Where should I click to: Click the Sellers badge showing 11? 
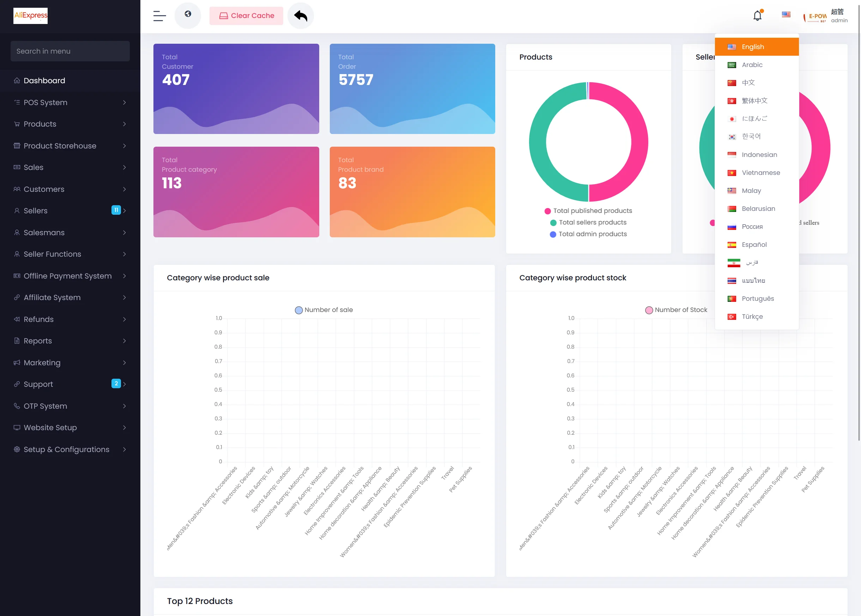(116, 210)
